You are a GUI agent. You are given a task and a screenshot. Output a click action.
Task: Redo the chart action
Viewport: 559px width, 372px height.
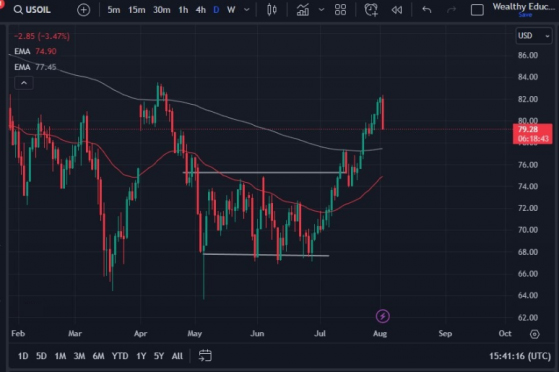[451, 10]
